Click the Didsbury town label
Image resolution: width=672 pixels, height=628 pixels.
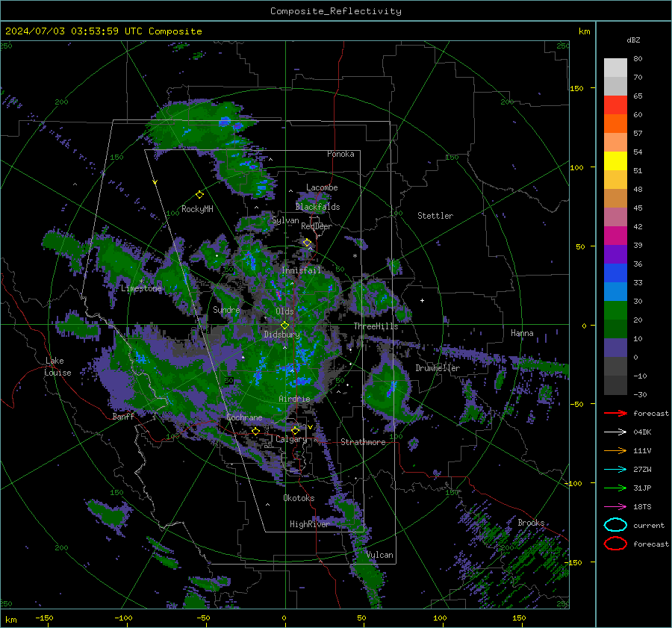coord(281,335)
